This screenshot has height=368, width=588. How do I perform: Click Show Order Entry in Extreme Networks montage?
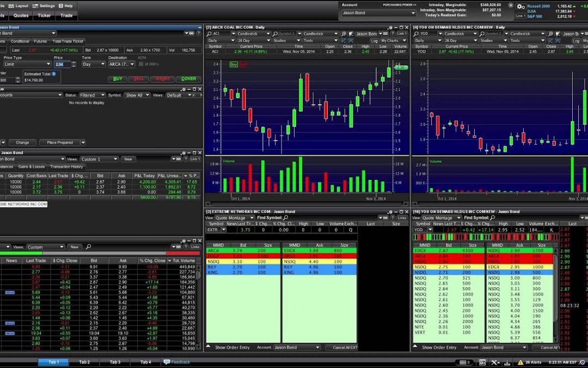232,348
